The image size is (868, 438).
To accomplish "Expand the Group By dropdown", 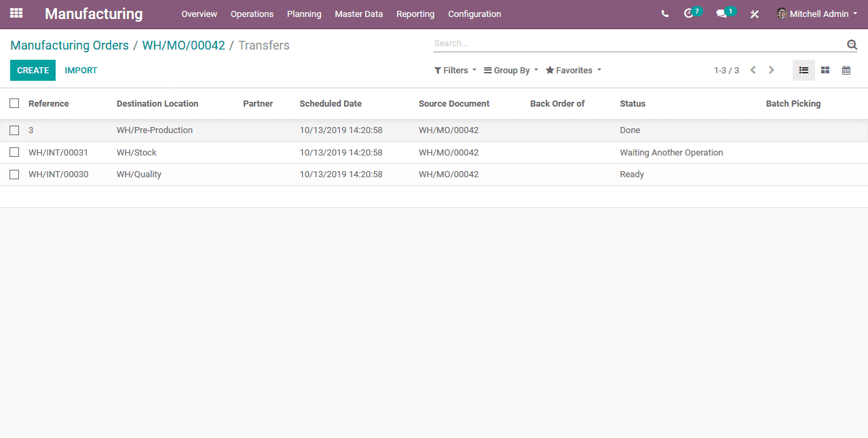I will (511, 71).
